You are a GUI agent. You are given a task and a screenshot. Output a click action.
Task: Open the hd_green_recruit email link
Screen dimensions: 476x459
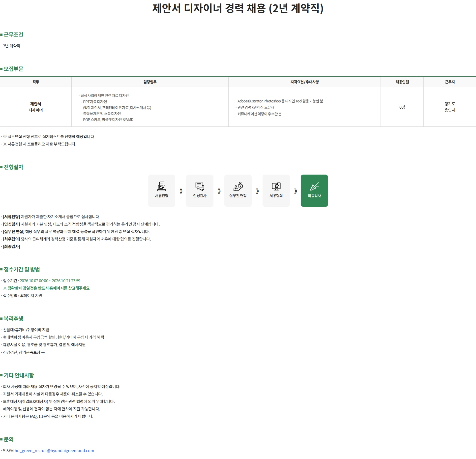[54, 450]
